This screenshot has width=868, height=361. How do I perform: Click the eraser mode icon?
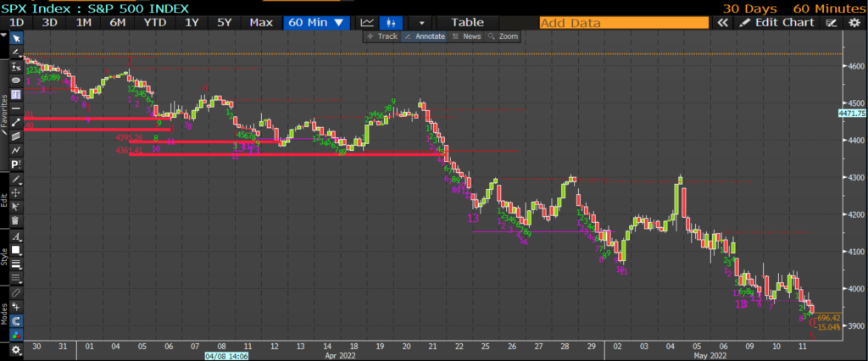click(x=16, y=293)
